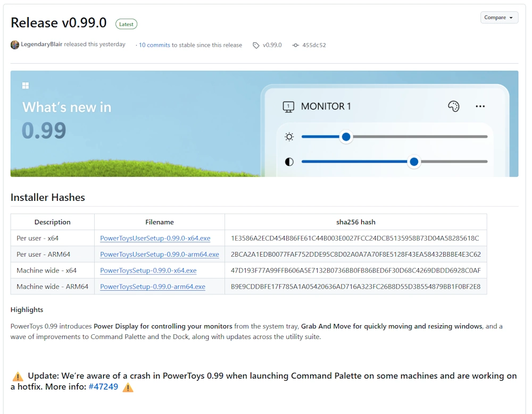Open issue #47249 link
The height and width of the screenshot is (414, 532).
tap(103, 386)
